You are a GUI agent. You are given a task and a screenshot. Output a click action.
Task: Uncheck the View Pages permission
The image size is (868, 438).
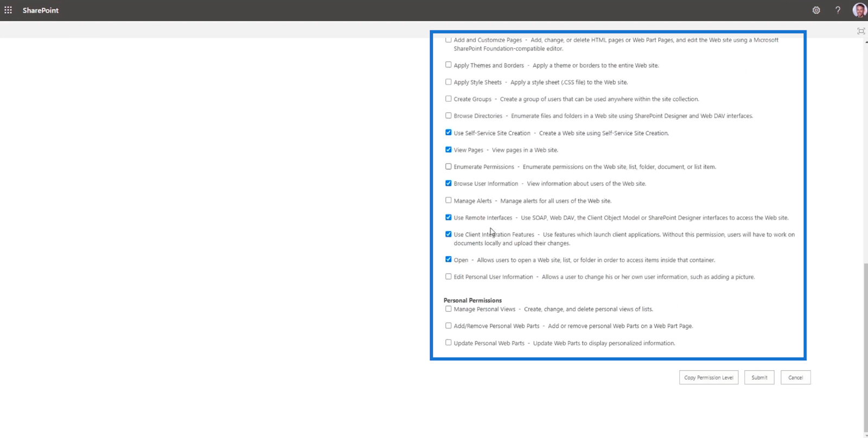point(448,150)
